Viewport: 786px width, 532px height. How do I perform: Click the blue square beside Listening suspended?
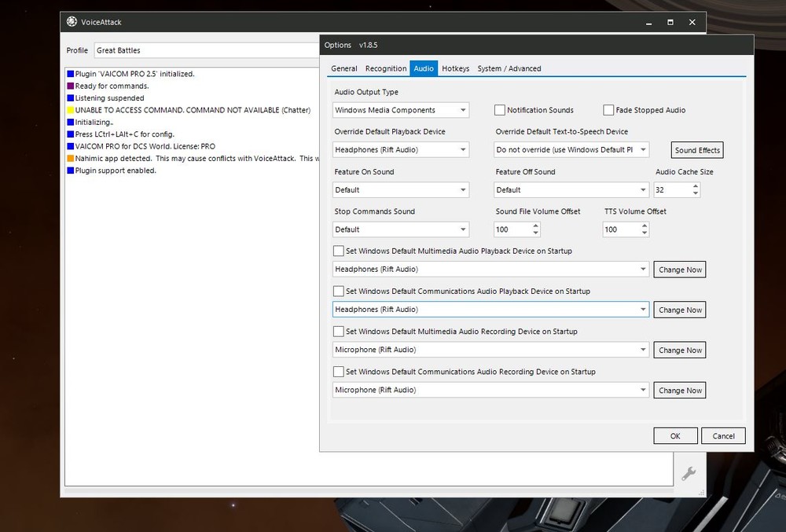(71, 98)
